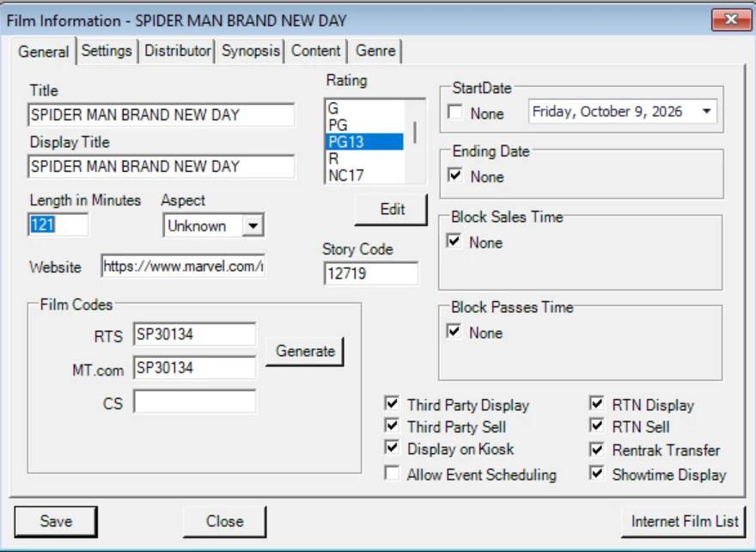Toggle the Third Party Sell checkbox

pyautogui.click(x=392, y=425)
